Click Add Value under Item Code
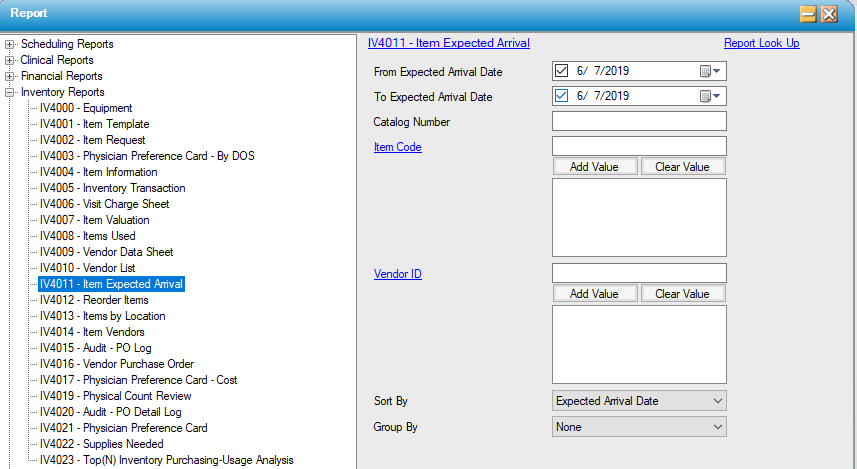The image size is (857, 469). point(594,167)
